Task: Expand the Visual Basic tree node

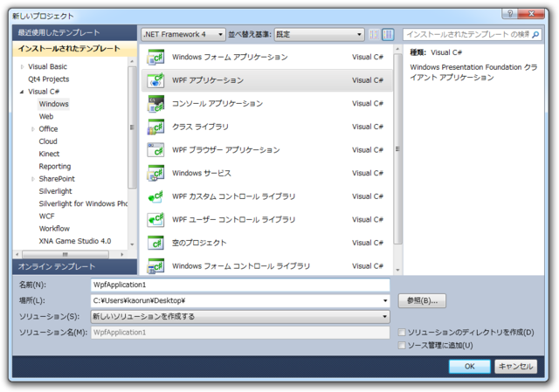Action: [22, 66]
